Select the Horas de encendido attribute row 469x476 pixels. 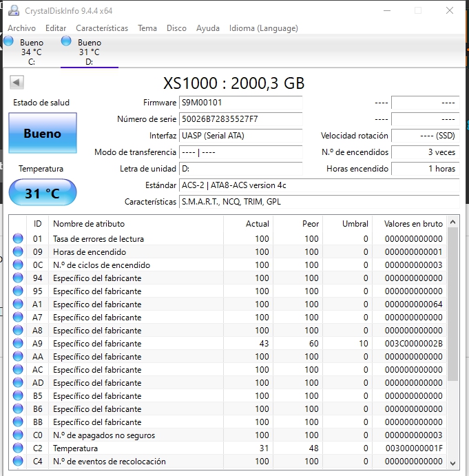228,251
